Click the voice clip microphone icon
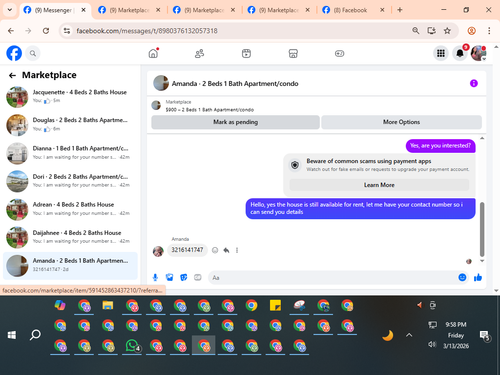This screenshot has width=500, height=375. click(x=155, y=277)
